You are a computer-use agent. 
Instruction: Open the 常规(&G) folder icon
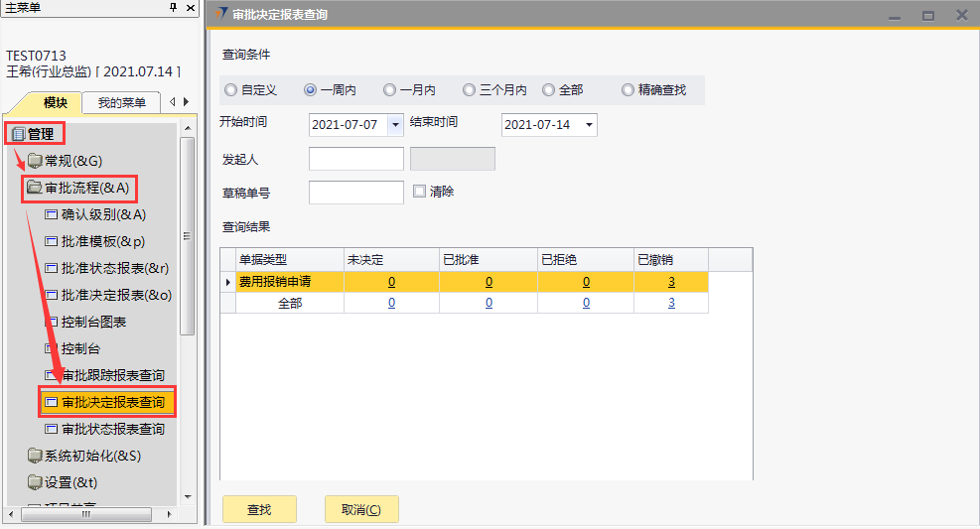point(35,161)
